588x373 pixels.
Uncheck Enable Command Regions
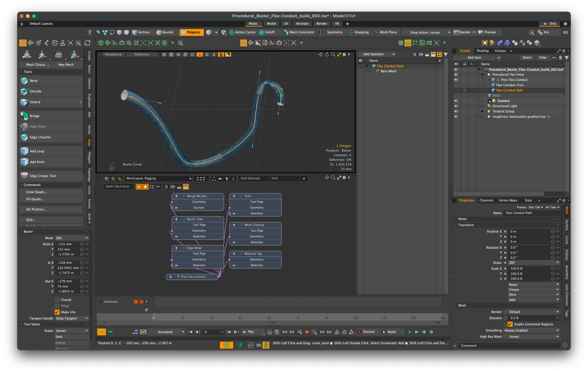click(x=510, y=324)
